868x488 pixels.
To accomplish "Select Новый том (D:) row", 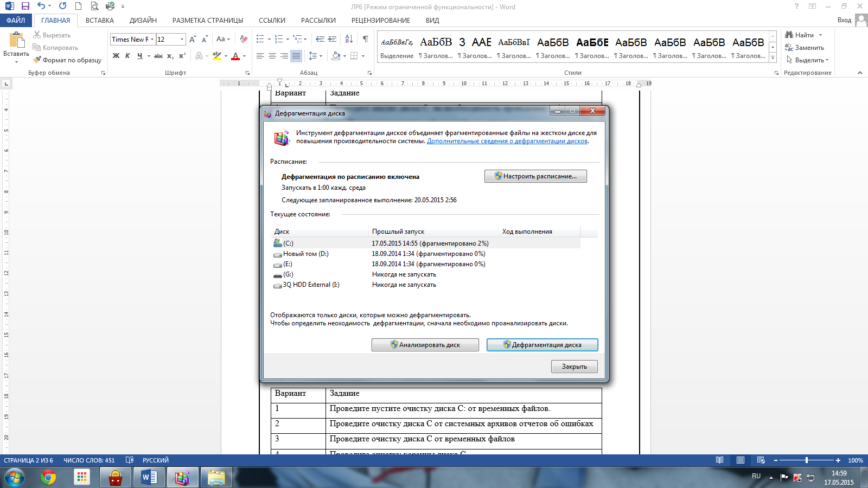I will 426,254.
